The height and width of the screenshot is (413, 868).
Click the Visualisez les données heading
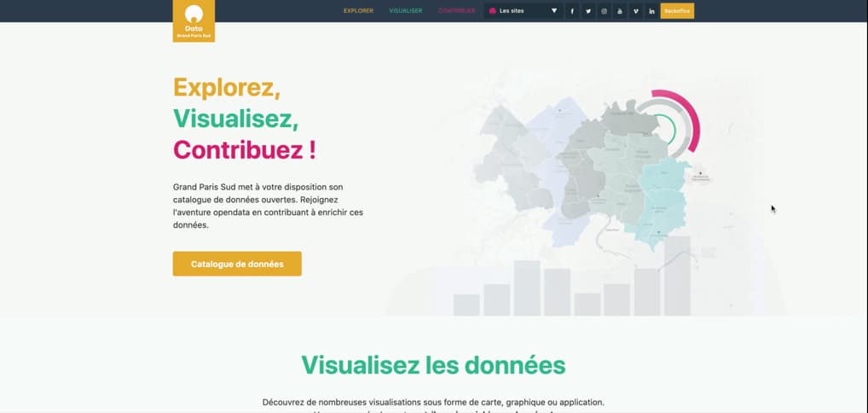tap(433, 365)
